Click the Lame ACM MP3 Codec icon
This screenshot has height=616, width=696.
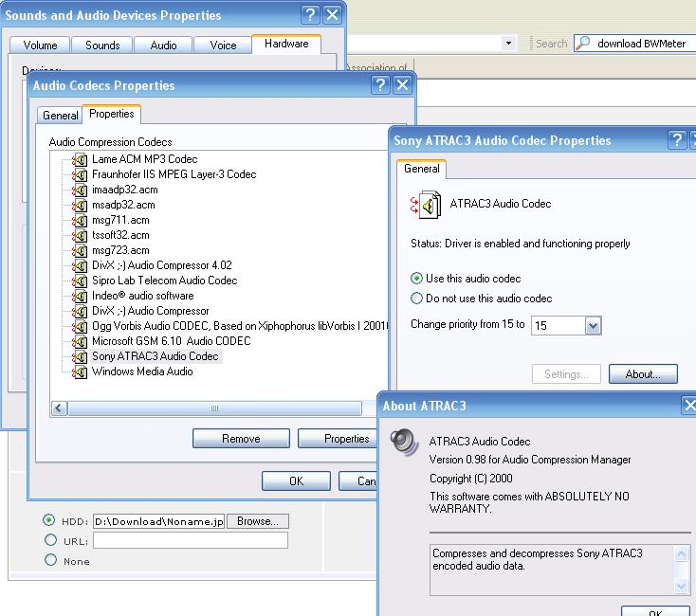[80, 159]
